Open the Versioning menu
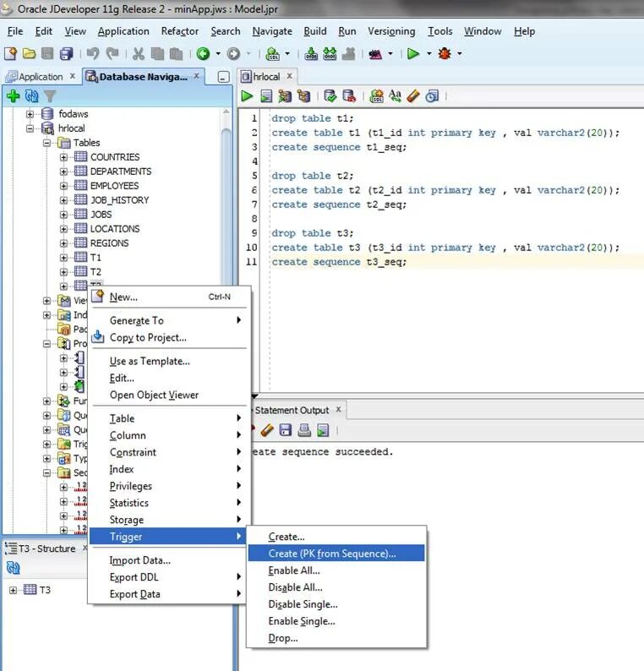Image resolution: width=644 pixels, height=671 pixels. 391,31
